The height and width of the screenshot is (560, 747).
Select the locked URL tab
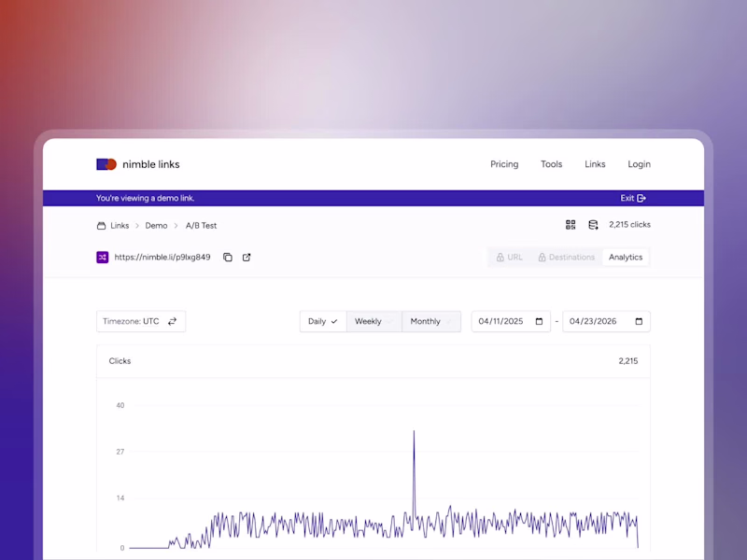point(510,257)
